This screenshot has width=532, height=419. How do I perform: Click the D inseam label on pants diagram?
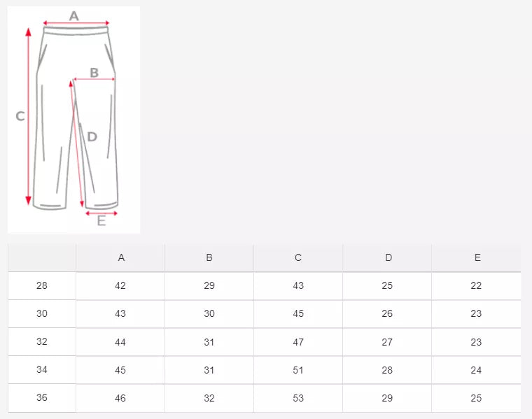click(92, 136)
